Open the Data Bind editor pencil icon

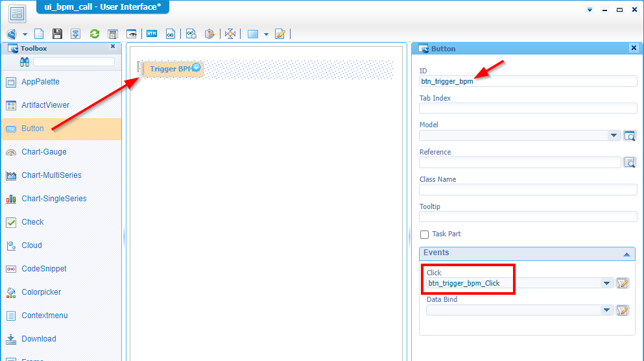[623, 310]
